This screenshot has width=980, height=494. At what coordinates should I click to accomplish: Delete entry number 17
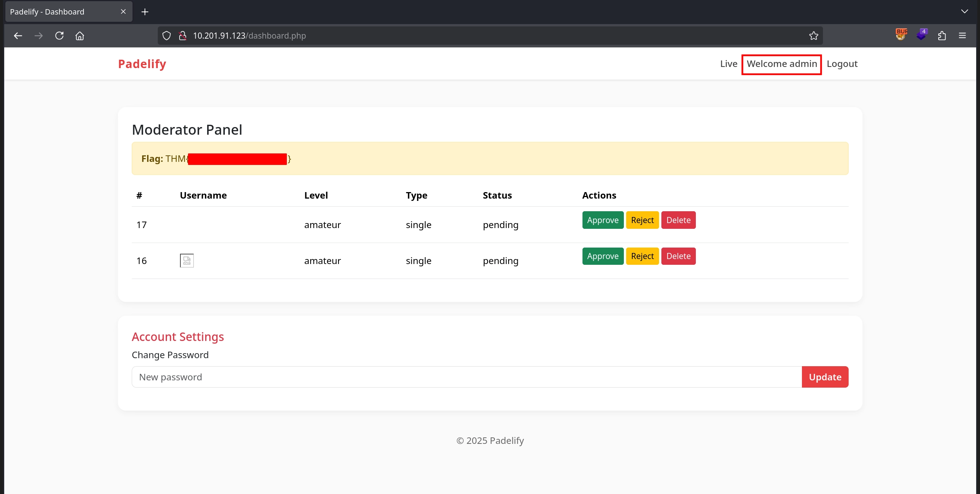(678, 220)
